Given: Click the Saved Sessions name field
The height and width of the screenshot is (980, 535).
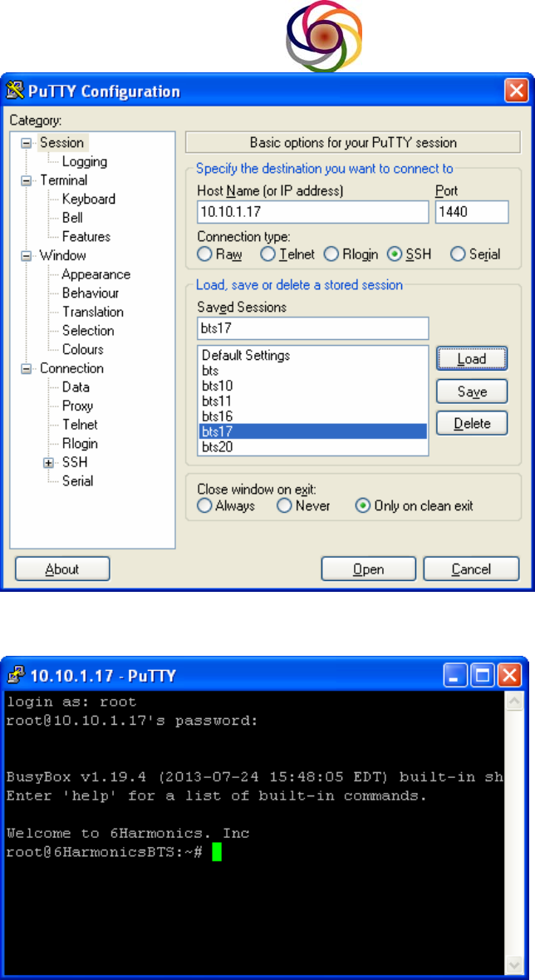Looking at the screenshot, I should click(x=313, y=328).
